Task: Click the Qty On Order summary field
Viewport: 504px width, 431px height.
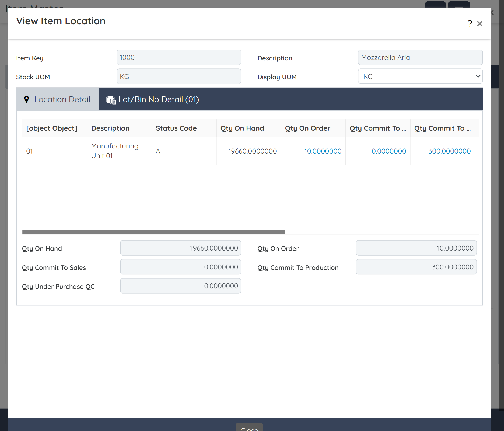Action: (416, 248)
